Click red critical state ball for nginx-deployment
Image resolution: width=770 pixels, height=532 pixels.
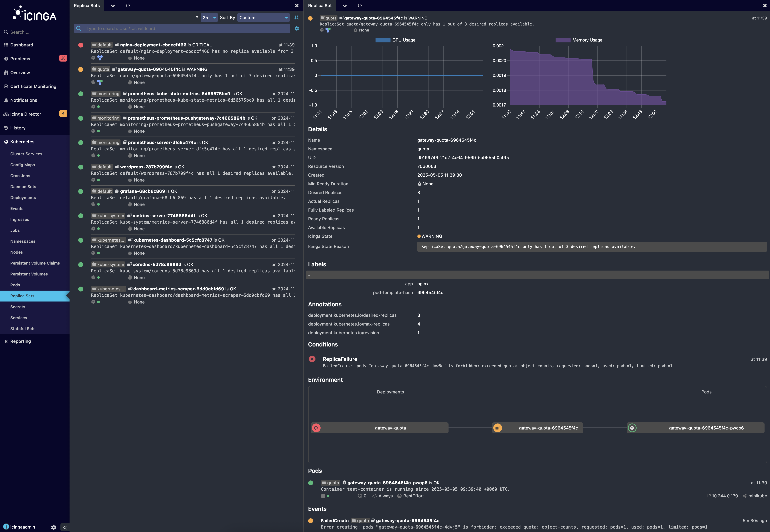[81, 45]
